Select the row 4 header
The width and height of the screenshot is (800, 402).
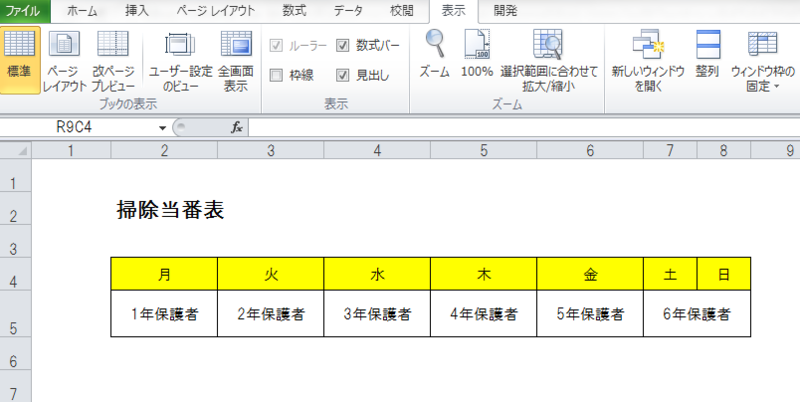15,274
